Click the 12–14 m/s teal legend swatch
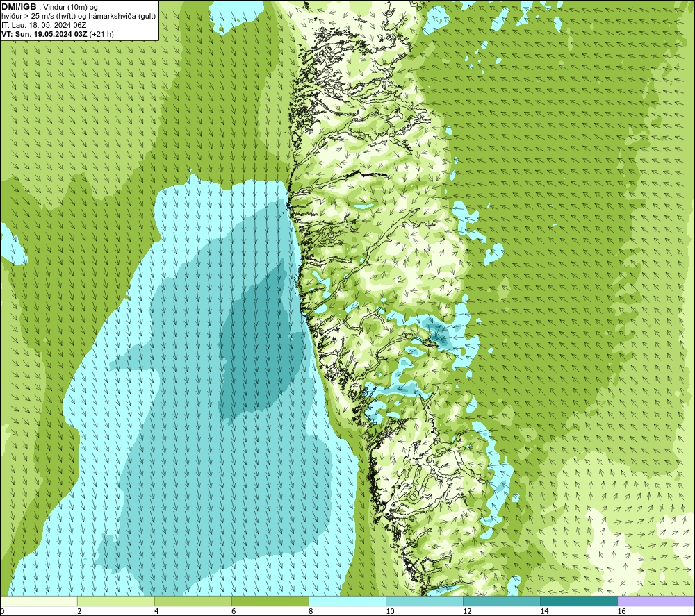 (501, 601)
